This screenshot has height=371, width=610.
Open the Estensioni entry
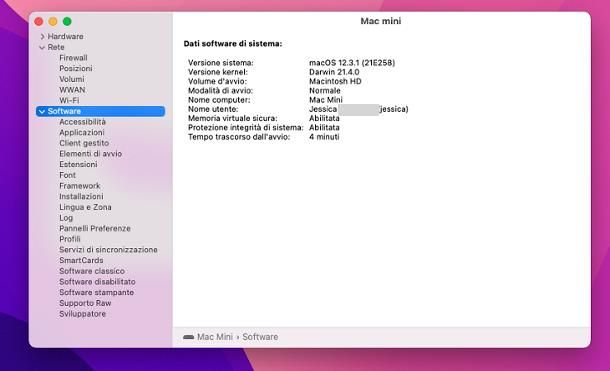click(x=78, y=164)
